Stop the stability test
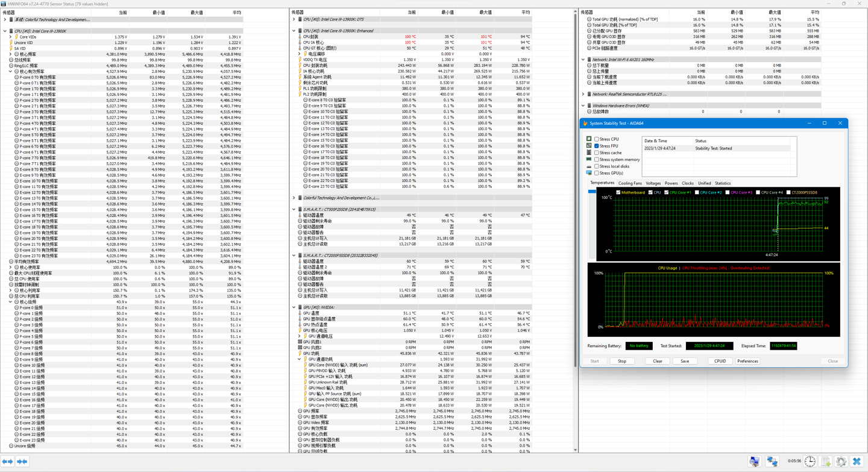The height and width of the screenshot is (472, 868). [x=622, y=361]
